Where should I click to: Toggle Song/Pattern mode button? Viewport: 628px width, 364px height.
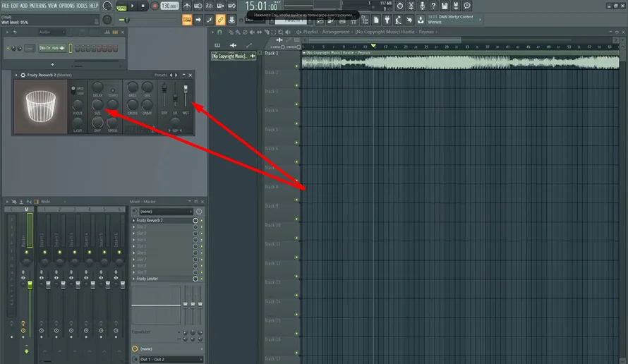tap(121, 6)
